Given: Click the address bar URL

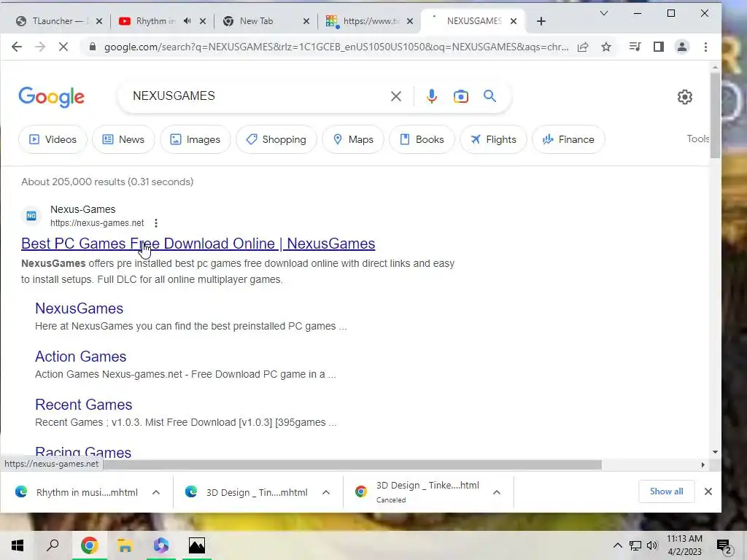Looking at the screenshot, I should pyautogui.click(x=336, y=47).
